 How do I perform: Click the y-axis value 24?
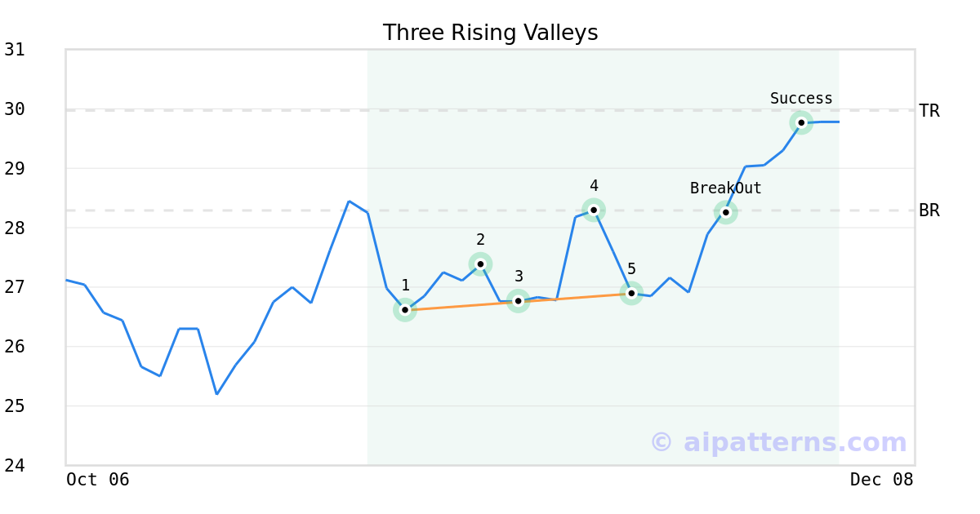[x=15, y=465]
